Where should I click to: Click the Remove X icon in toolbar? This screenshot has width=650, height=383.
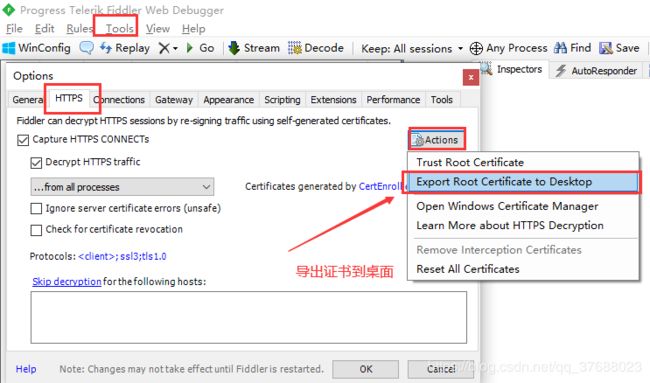pos(164,48)
